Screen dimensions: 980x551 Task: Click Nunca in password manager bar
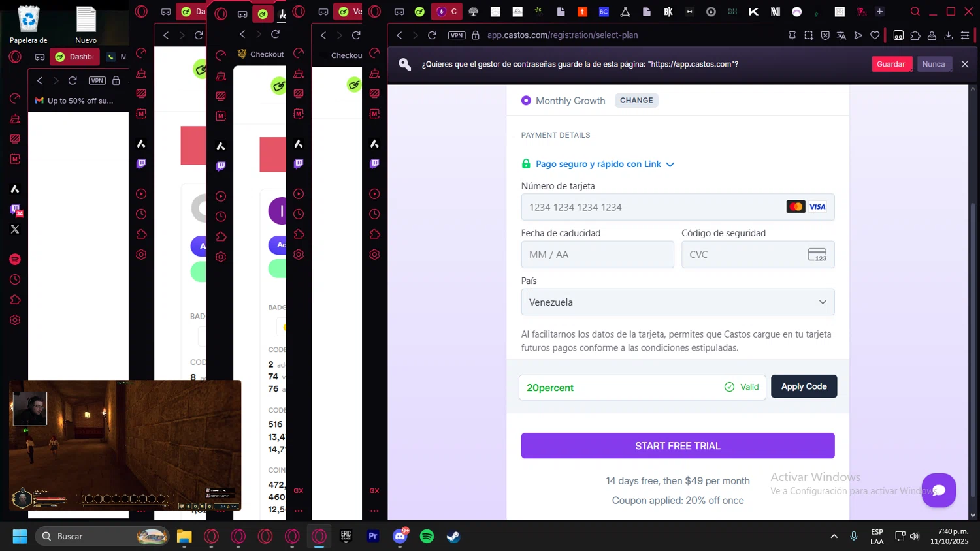(934, 64)
